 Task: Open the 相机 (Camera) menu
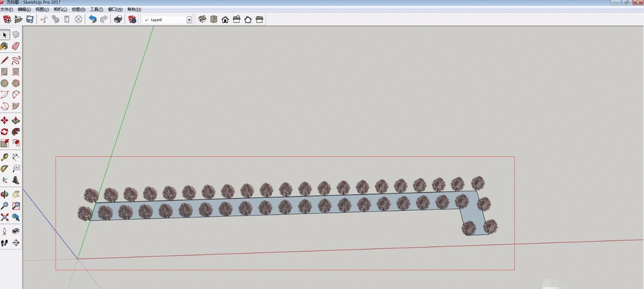(59, 10)
